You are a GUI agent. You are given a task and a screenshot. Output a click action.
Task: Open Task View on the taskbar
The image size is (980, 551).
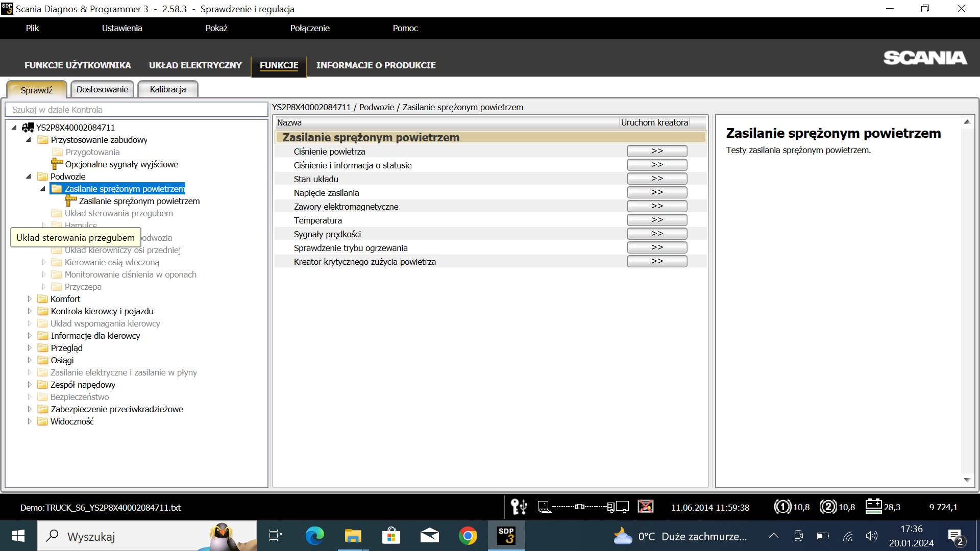[276, 536]
